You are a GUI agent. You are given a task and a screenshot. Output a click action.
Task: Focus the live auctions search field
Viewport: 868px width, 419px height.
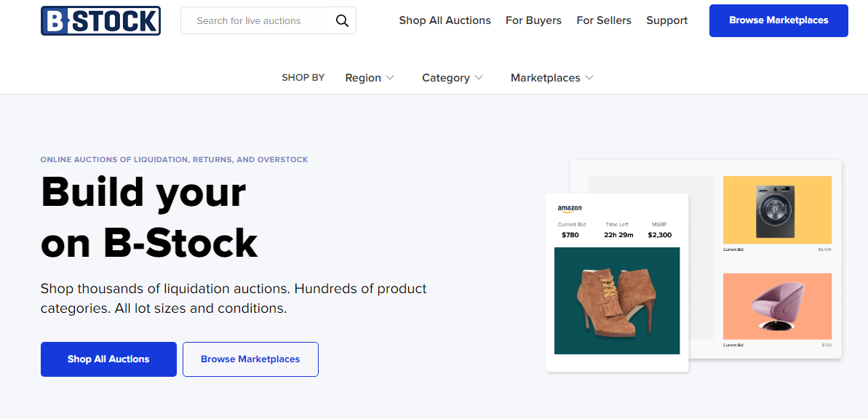pyautogui.click(x=258, y=21)
